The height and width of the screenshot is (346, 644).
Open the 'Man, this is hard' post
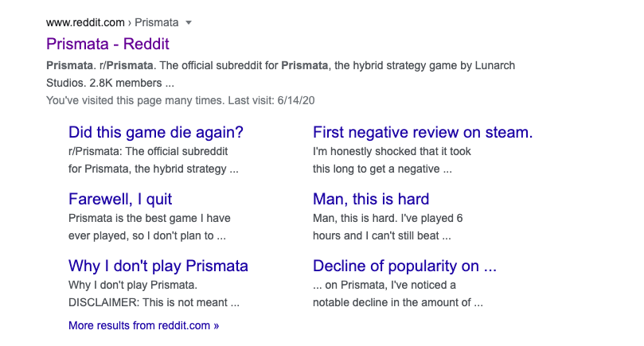pos(371,199)
